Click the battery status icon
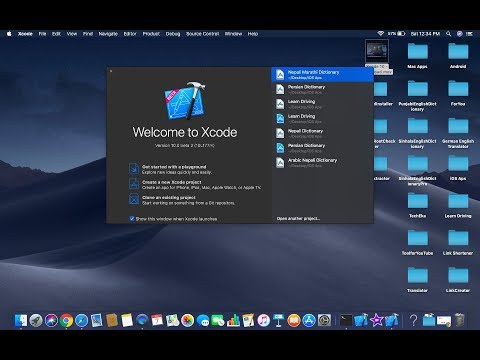This screenshot has height=360, width=480. click(x=401, y=34)
